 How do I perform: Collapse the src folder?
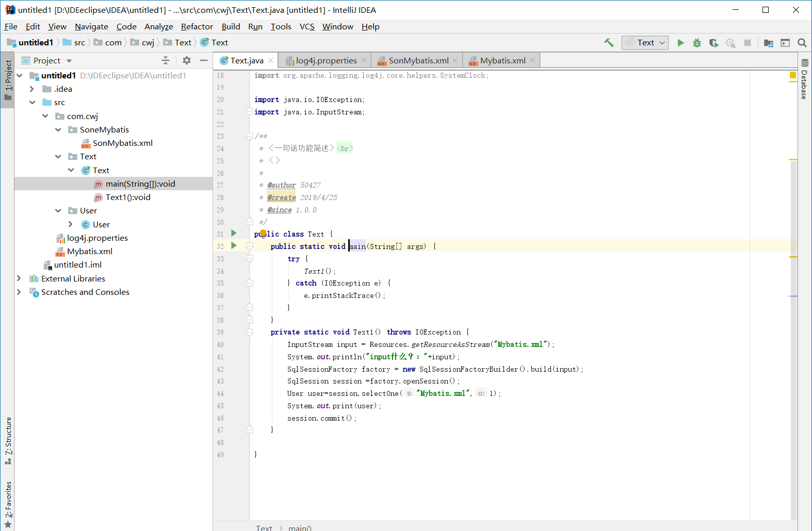(32, 102)
